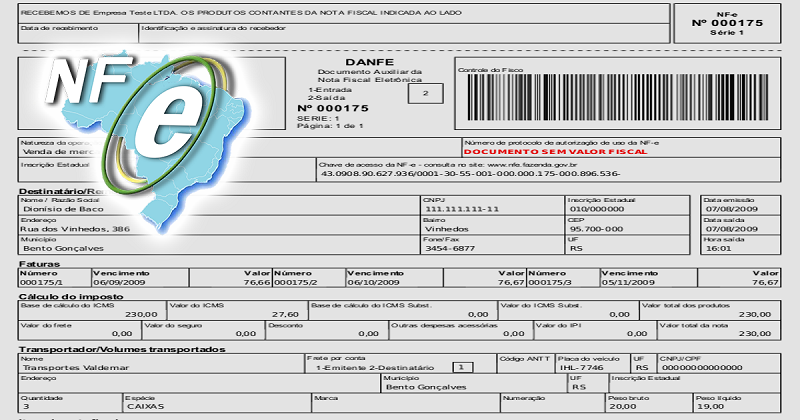Click the vehicle plate IHL-7746 field
Screen dimensions: 800x420
coord(592,363)
